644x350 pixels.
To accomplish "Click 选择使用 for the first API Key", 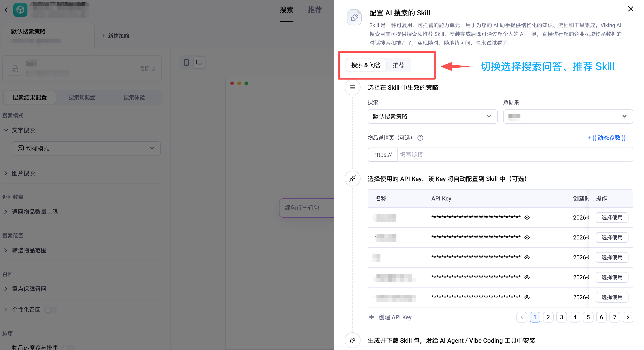I will click(612, 218).
